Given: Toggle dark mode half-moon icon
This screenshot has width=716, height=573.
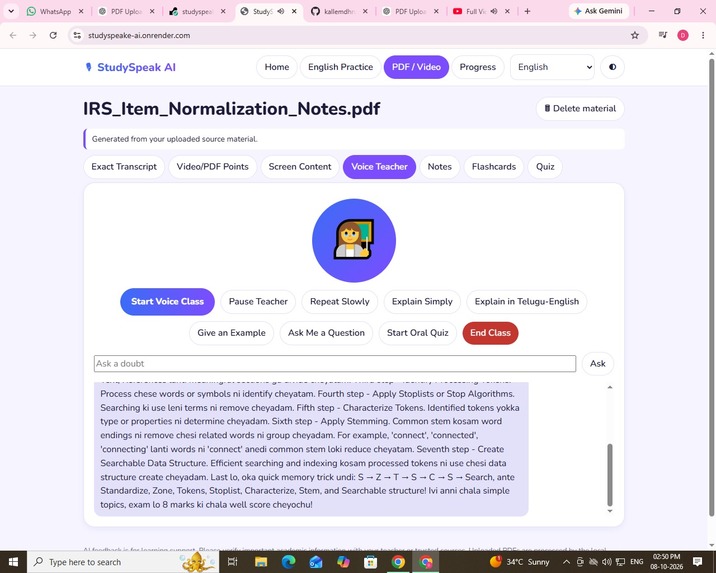Looking at the screenshot, I should (612, 67).
